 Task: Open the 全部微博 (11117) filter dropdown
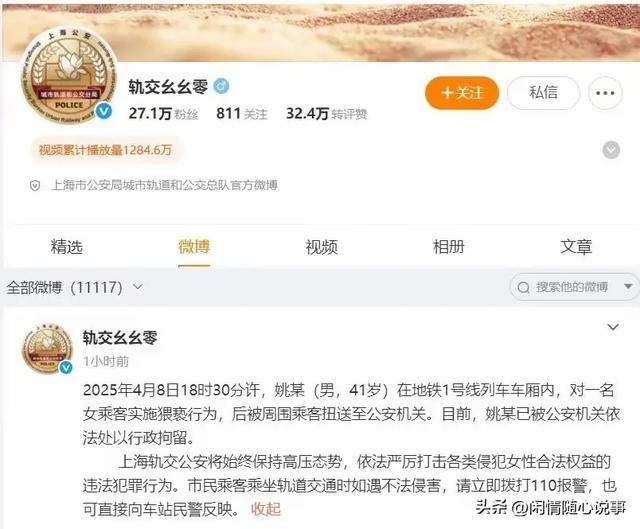[75, 287]
